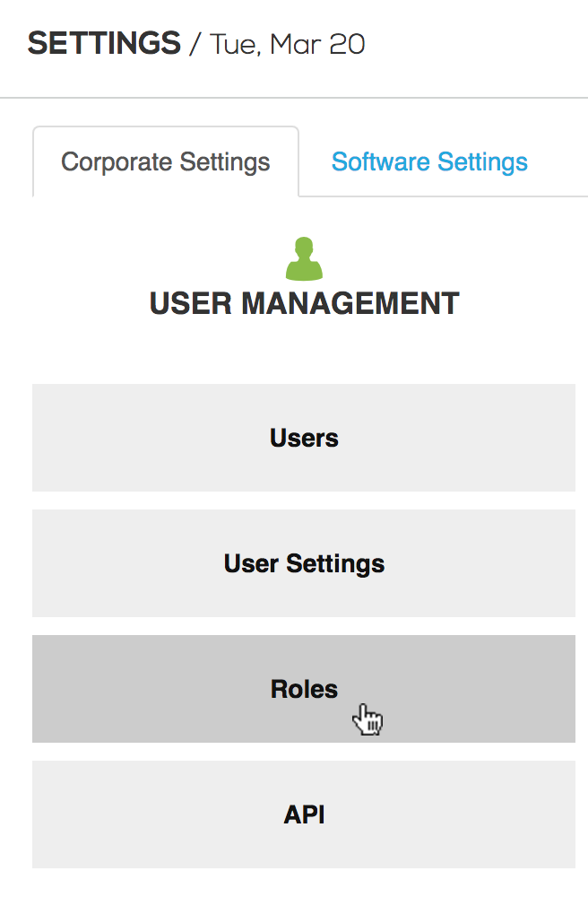Click the SETTINGS page title

pos(104,43)
